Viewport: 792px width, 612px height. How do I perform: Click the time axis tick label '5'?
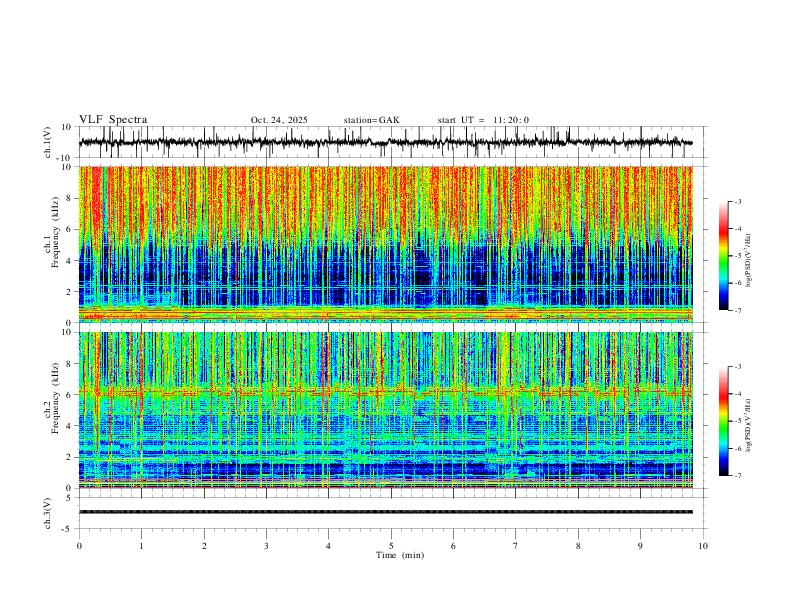[391, 546]
